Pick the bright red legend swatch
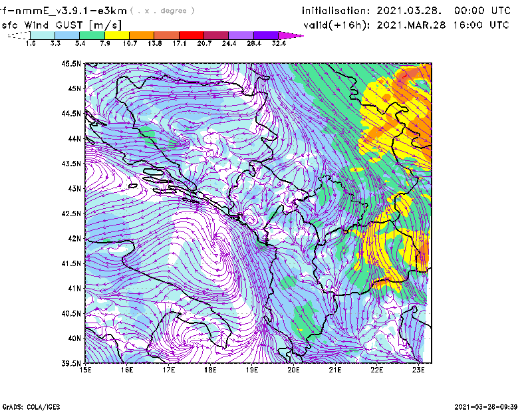The image size is (532, 411). coord(192,35)
